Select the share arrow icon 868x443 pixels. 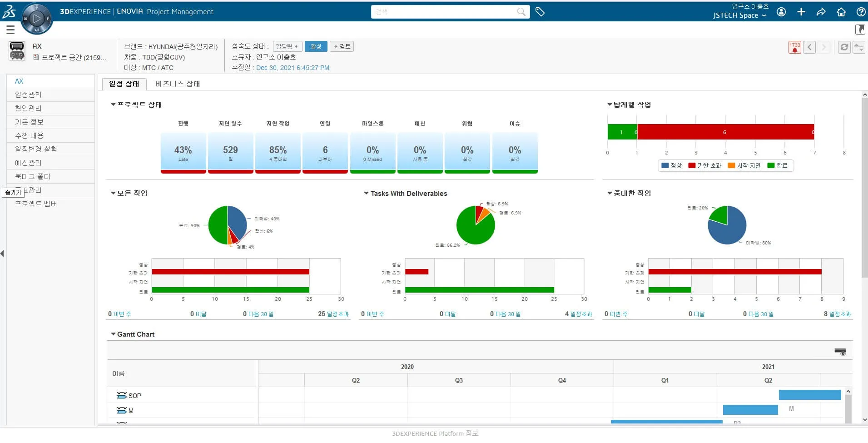(821, 12)
